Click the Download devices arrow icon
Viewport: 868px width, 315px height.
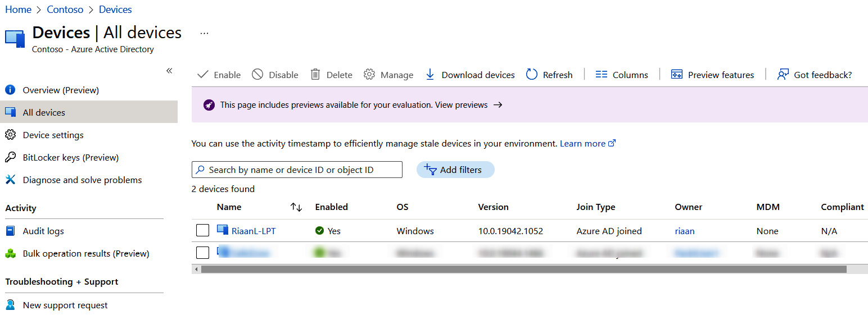(430, 74)
